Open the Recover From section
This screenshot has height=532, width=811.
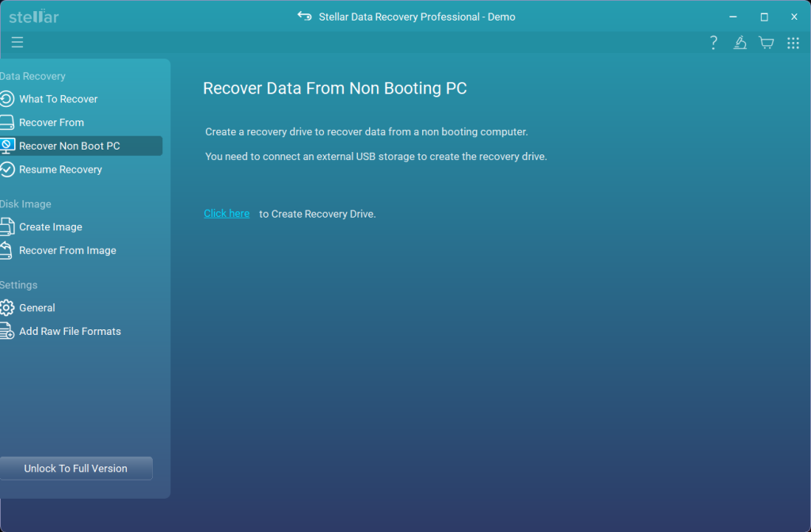click(52, 122)
